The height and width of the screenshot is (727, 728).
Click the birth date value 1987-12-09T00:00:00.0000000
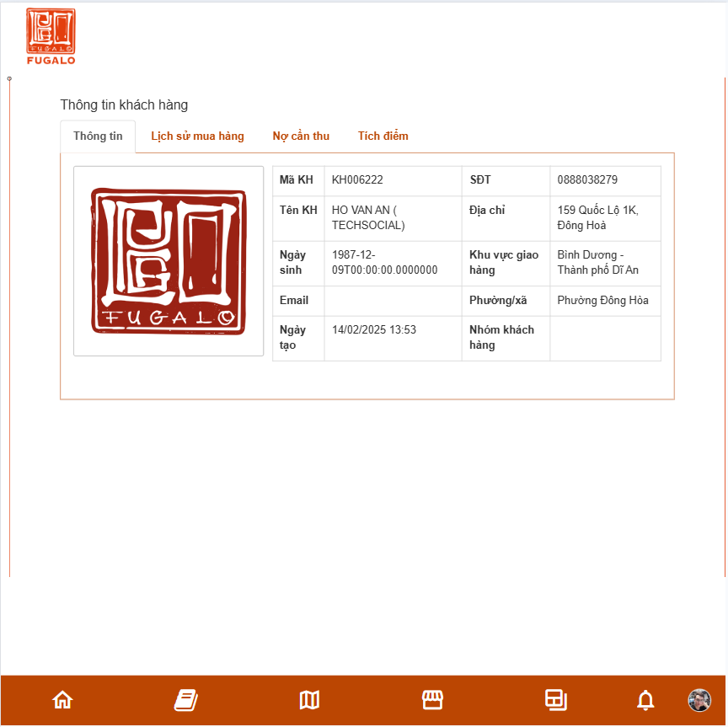click(x=384, y=262)
